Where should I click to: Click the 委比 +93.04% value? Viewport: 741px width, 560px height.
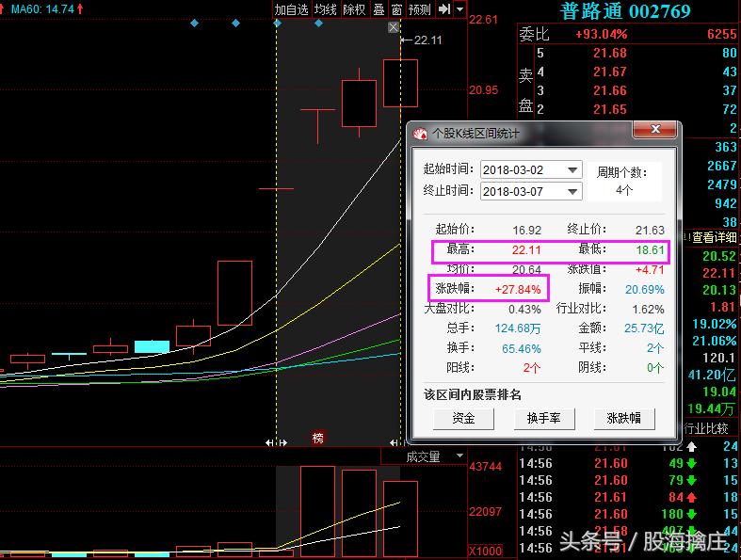pos(601,34)
